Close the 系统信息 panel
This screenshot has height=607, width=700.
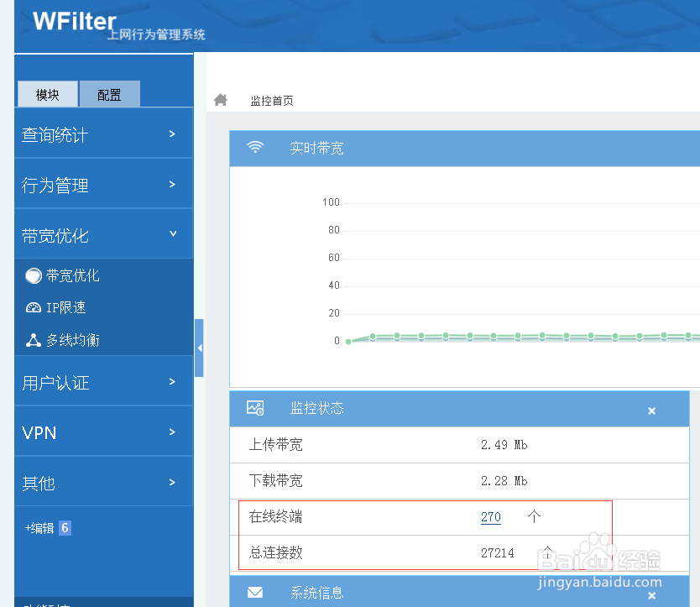(x=652, y=595)
